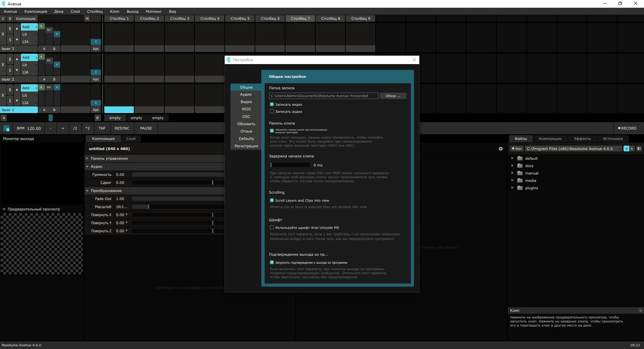Viewport: 644px width, 349px height.
Task: Enable the Записать аудио checkbox
Action: pyautogui.click(x=272, y=111)
